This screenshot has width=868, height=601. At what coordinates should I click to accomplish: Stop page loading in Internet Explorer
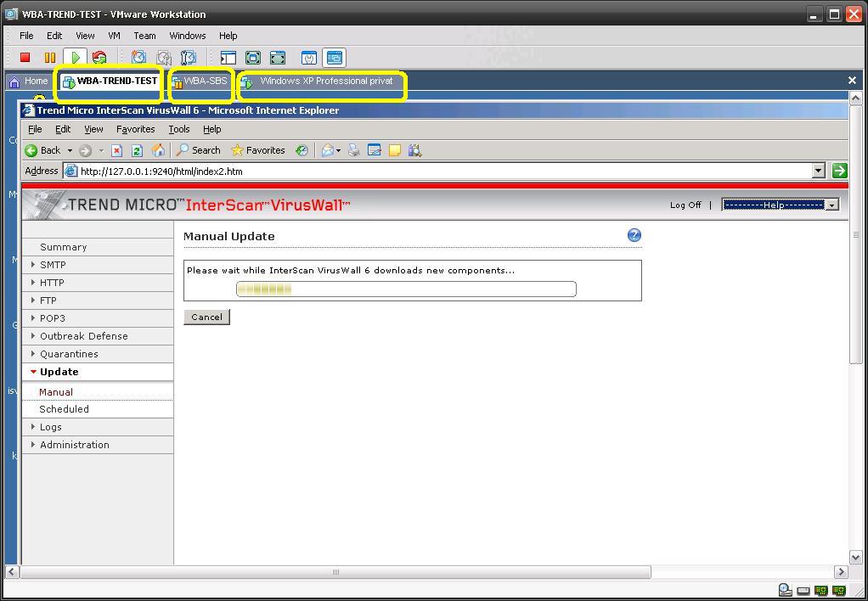pos(116,150)
